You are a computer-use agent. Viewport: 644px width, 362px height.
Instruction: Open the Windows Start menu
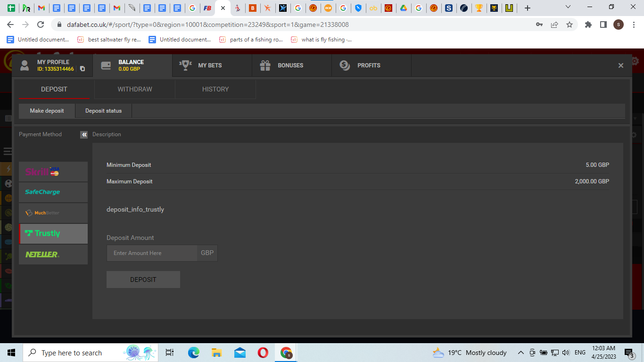click(11, 353)
